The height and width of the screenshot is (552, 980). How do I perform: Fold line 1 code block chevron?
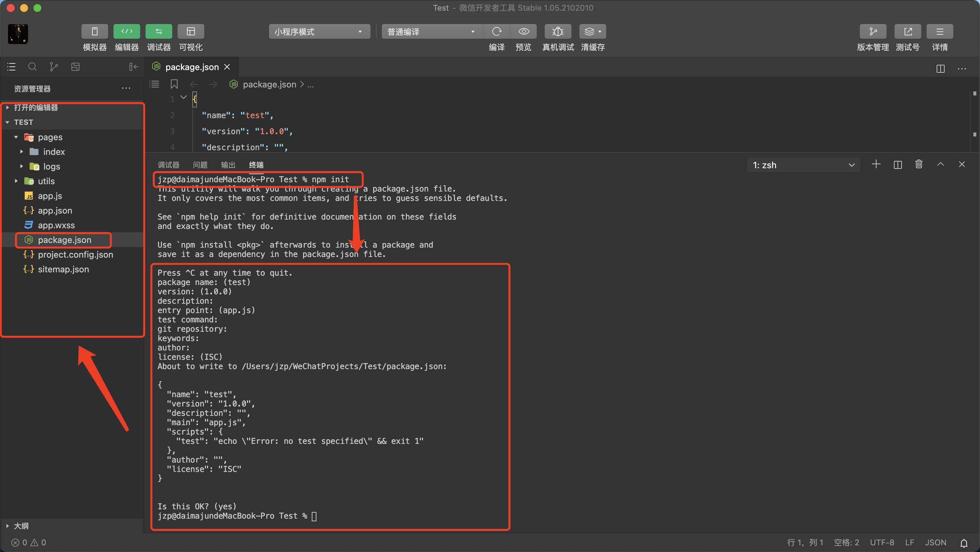pos(183,97)
